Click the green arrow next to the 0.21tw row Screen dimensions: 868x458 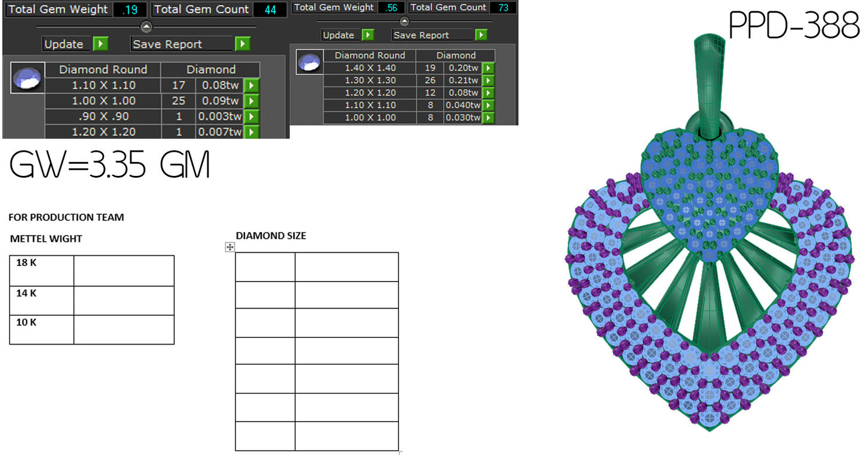[488, 80]
